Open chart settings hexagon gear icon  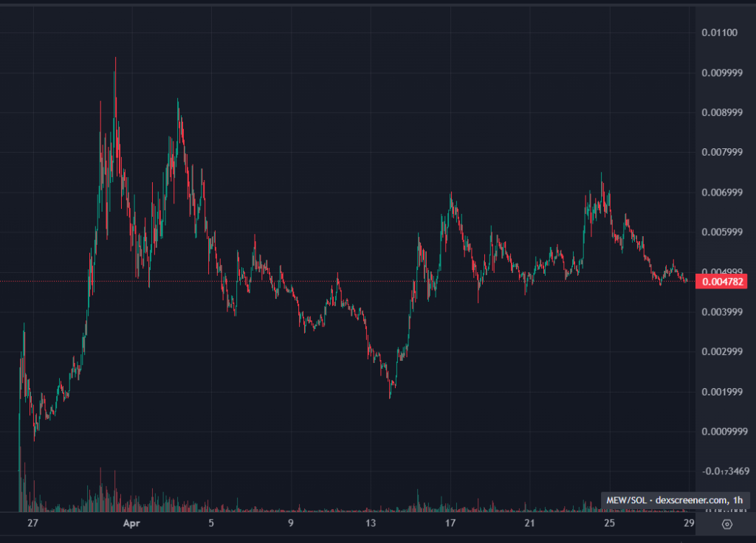click(x=726, y=524)
